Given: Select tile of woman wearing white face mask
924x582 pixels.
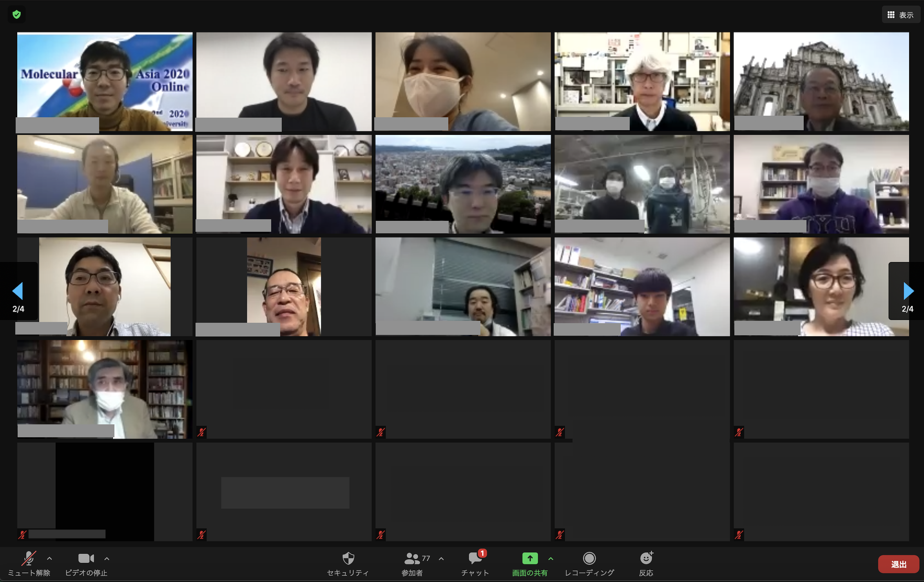Looking at the screenshot, I should point(463,82).
